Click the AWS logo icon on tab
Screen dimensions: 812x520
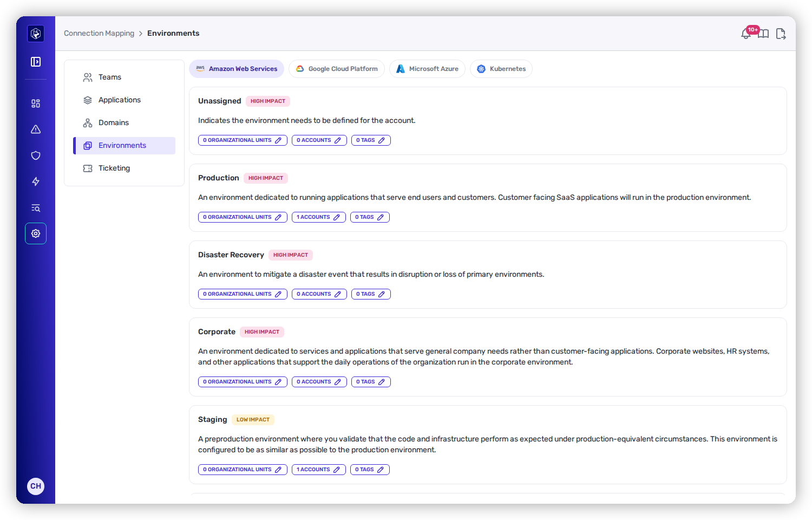(200, 69)
